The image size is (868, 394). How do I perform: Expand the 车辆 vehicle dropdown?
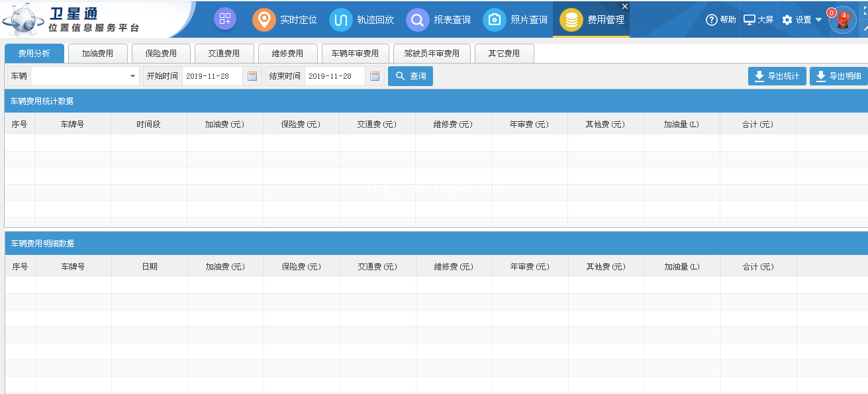pyautogui.click(x=132, y=76)
